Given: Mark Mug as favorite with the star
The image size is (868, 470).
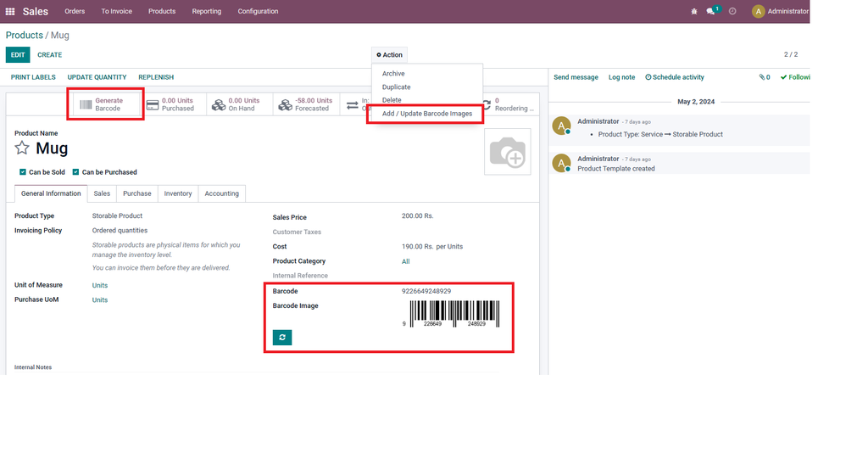Looking at the screenshot, I should 21,148.
